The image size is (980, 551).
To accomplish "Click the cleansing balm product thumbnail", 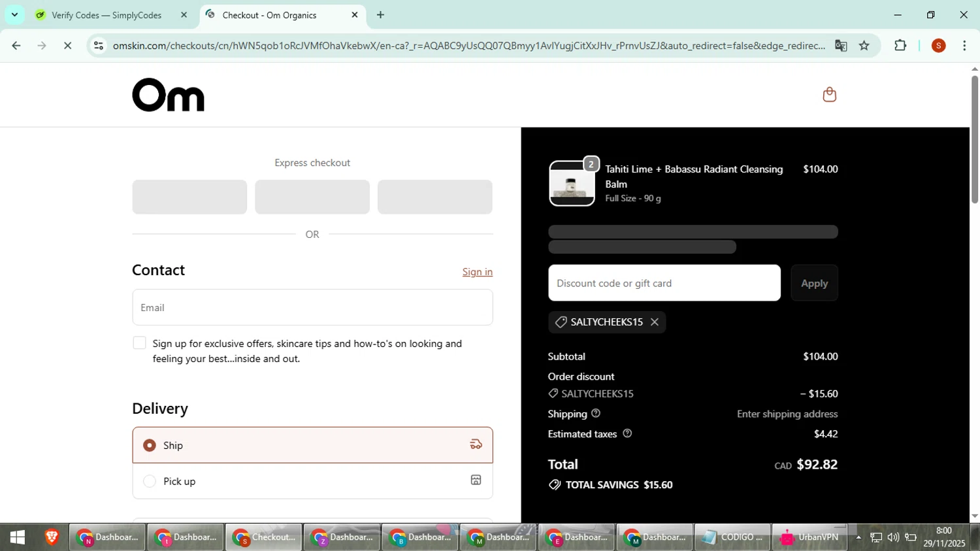I will point(572,184).
